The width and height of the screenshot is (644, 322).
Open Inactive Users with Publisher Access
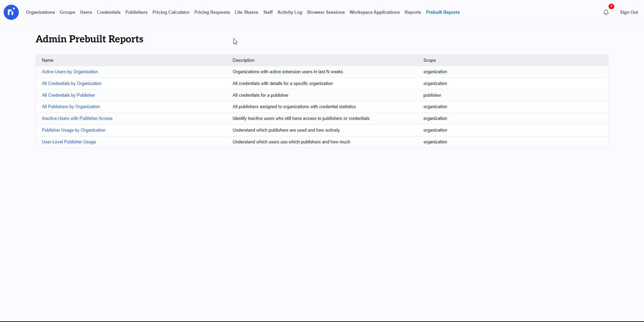[x=77, y=119]
